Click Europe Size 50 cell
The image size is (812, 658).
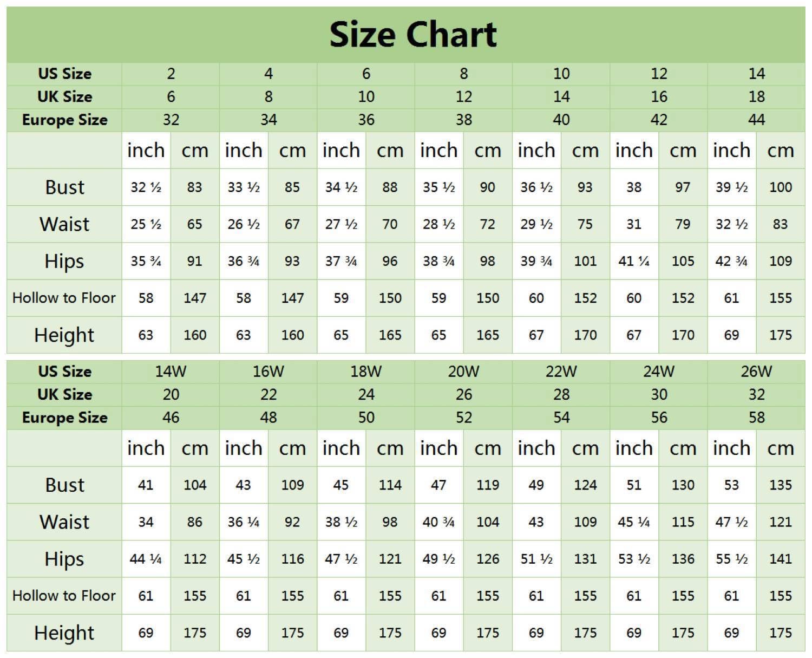tap(366, 418)
